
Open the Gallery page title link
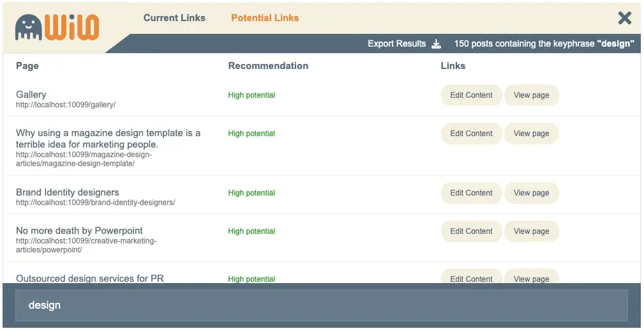click(x=31, y=95)
